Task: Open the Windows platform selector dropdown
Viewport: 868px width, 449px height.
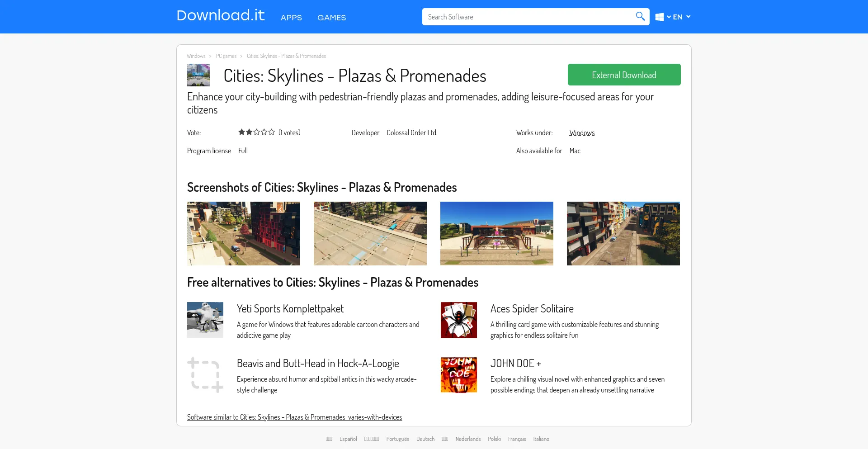Action: click(x=662, y=17)
